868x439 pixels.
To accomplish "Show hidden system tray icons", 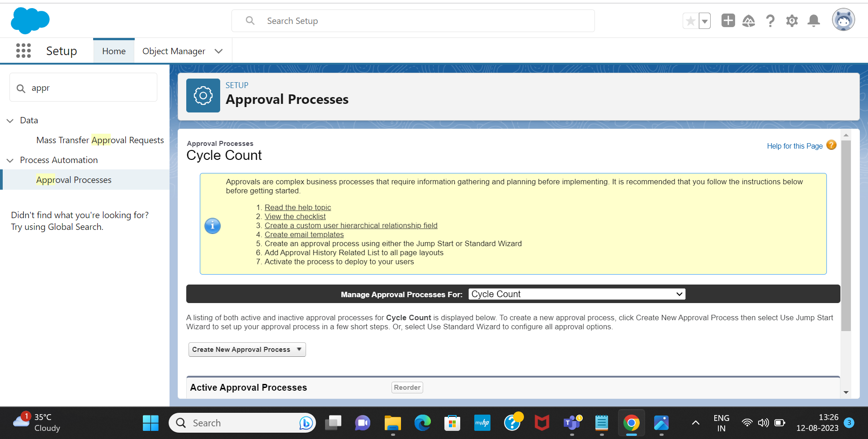I will pos(696,423).
